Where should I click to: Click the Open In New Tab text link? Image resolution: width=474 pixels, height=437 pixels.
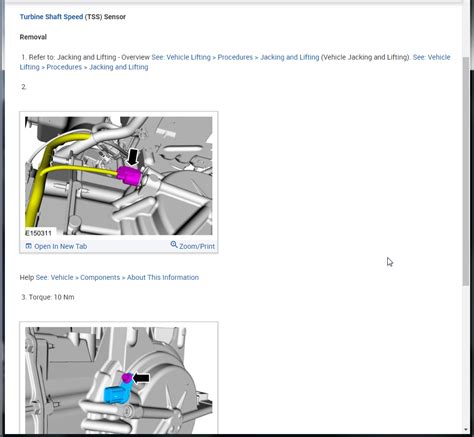click(61, 246)
